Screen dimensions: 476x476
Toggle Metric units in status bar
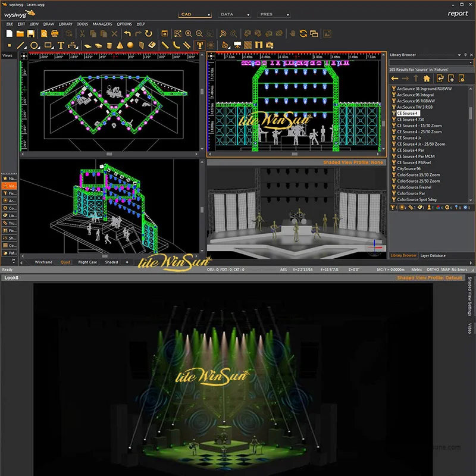point(416,270)
